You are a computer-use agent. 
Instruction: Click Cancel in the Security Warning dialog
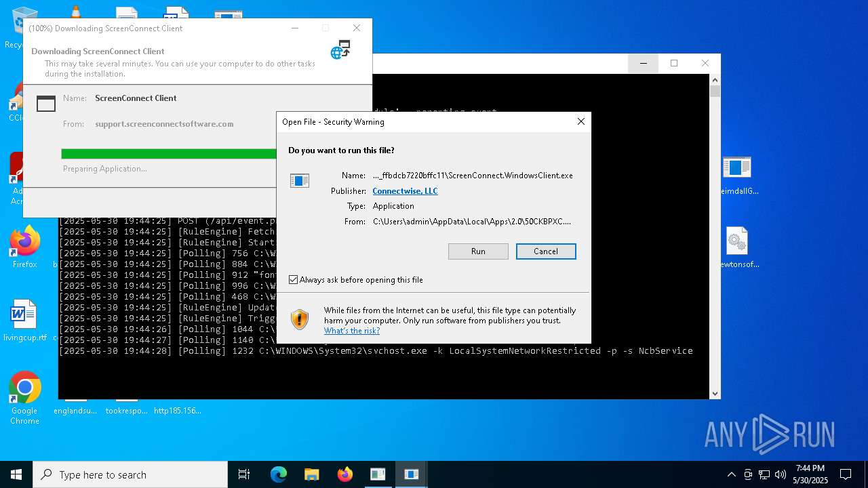tap(546, 251)
